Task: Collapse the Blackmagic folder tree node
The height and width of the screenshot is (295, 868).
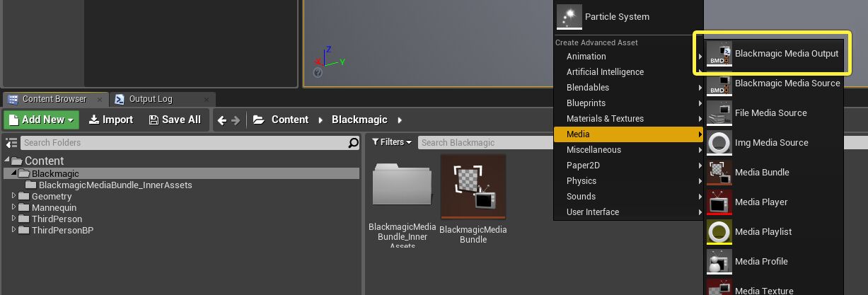Action: pyautogui.click(x=14, y=173)
